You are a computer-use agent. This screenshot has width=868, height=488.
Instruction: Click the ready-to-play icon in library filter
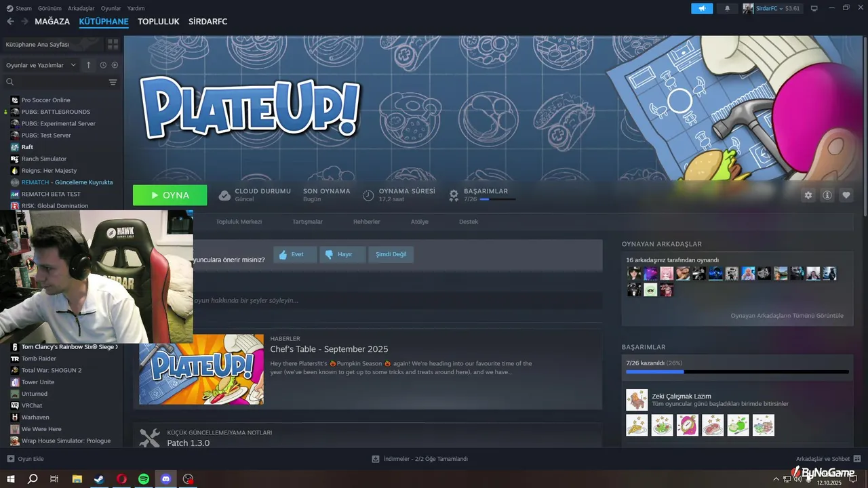click(115, 65)
